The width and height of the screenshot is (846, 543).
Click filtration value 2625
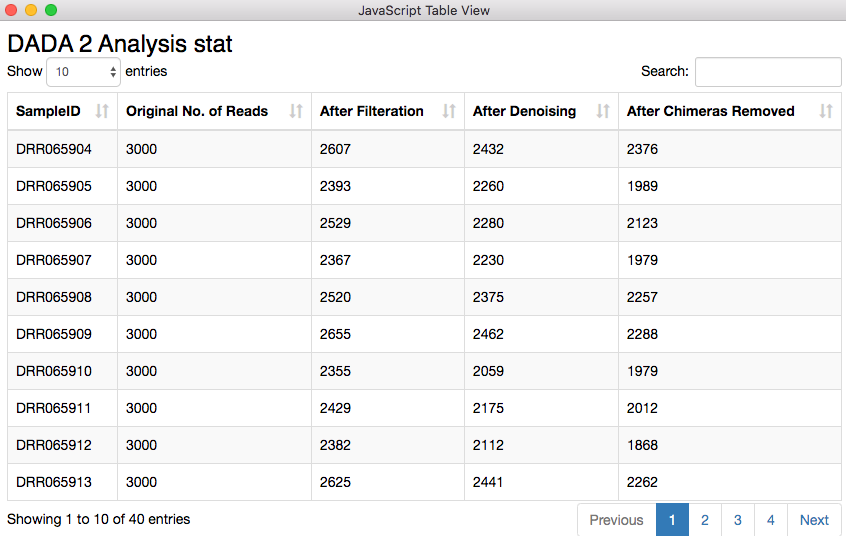coord(335,482)
